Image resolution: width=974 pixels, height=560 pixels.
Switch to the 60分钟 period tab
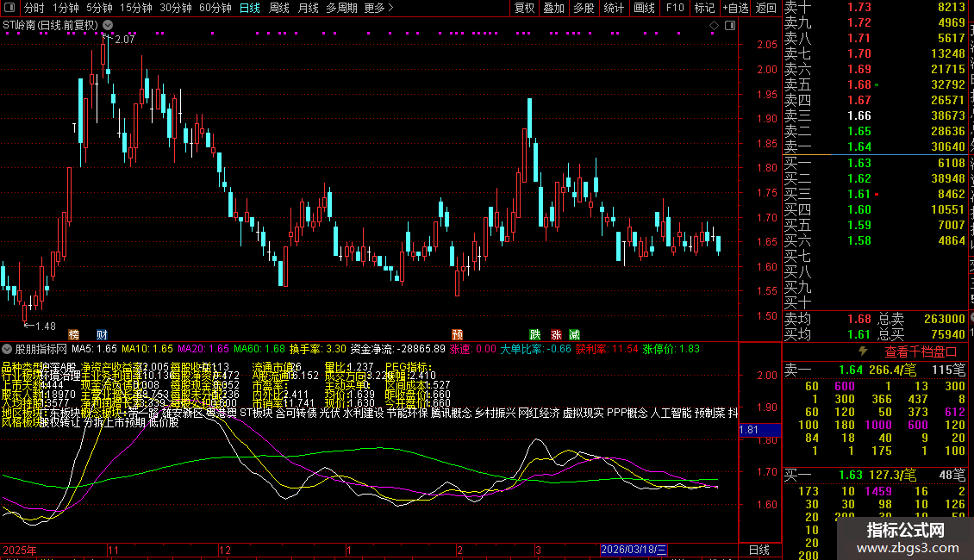pos(215,9)
